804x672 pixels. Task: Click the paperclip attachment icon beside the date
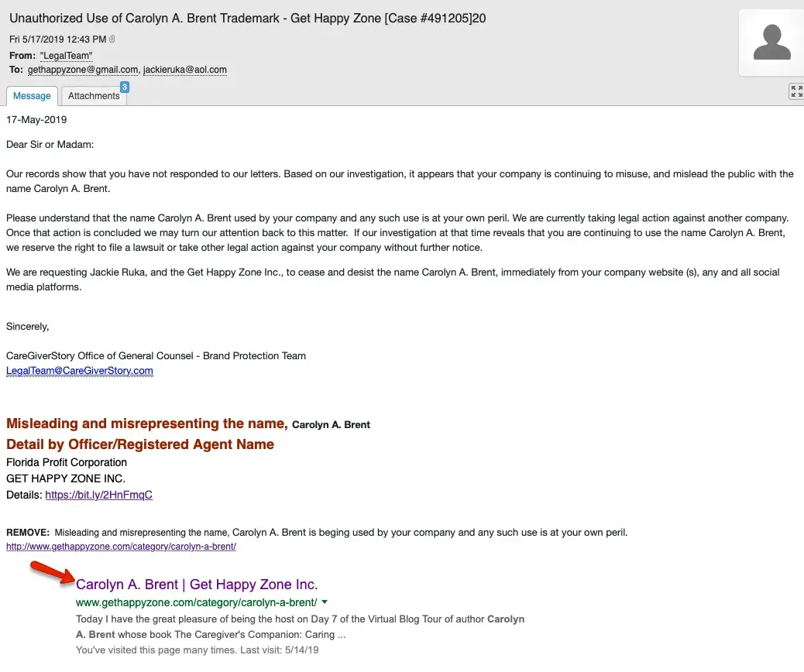coord(113,39)
